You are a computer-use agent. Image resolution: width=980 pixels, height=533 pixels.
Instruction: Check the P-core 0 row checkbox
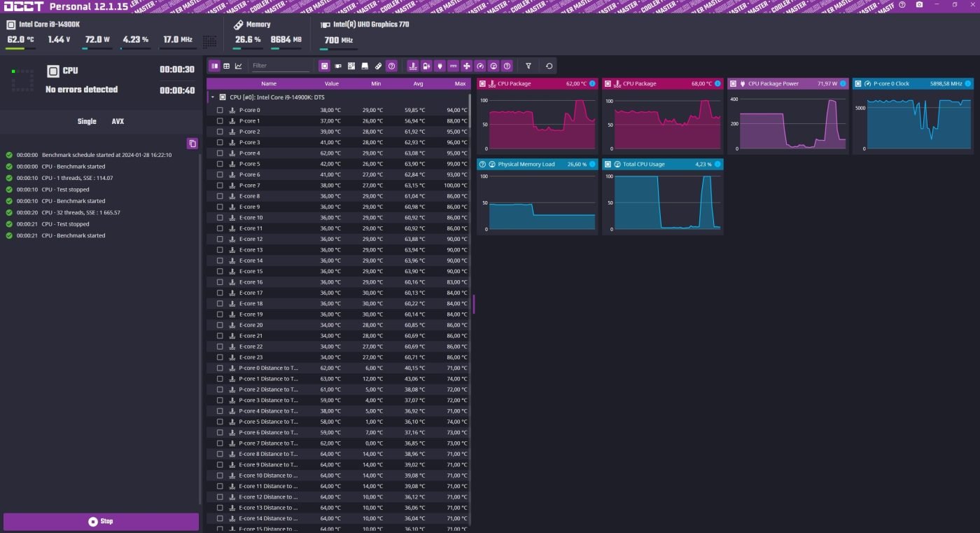click(x=220, y=110)
